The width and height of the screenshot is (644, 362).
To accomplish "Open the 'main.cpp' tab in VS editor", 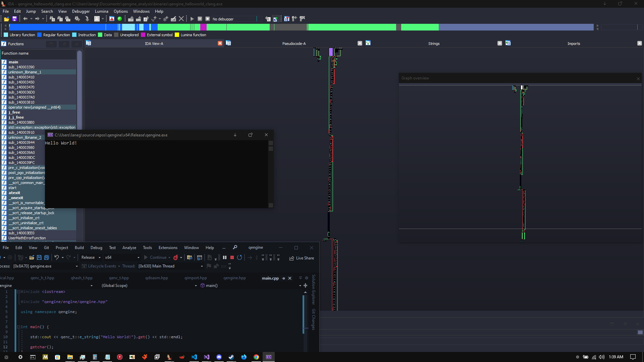I will point(270,278).
